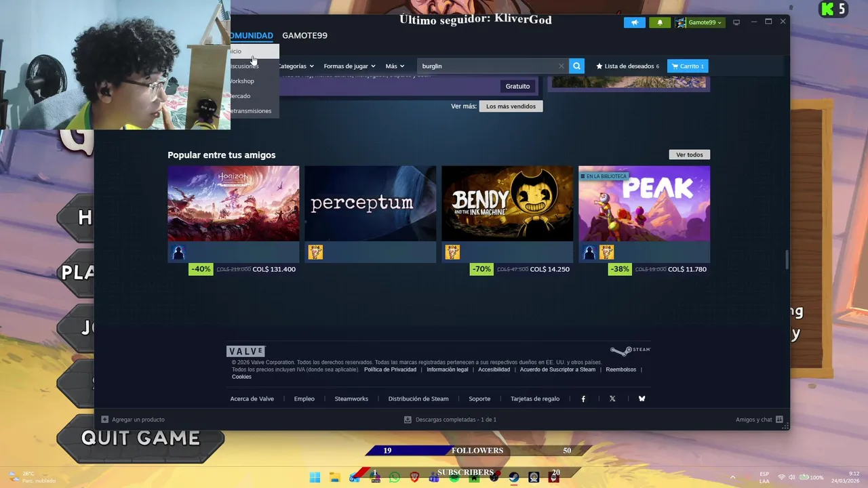Image resolution: width=868 pixels, height=488 pixels.
Task: Click Ver todos for friends' popular games
Action: pos(689,155)
